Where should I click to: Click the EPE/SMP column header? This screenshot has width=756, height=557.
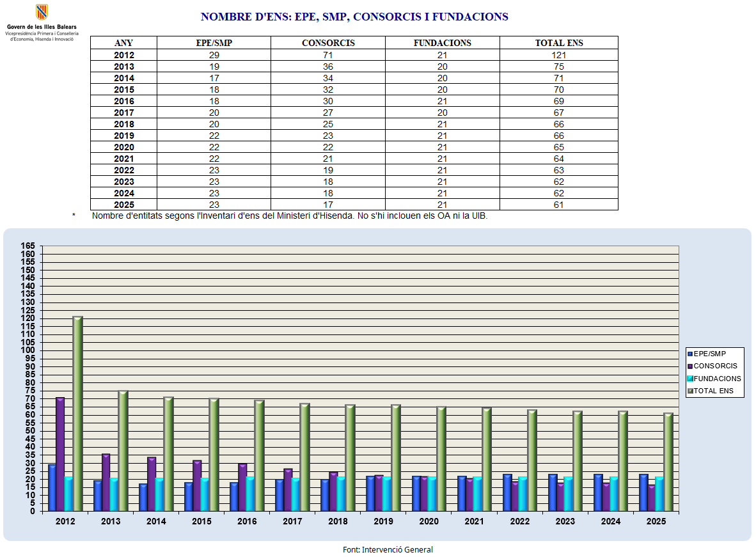point(214,43)
